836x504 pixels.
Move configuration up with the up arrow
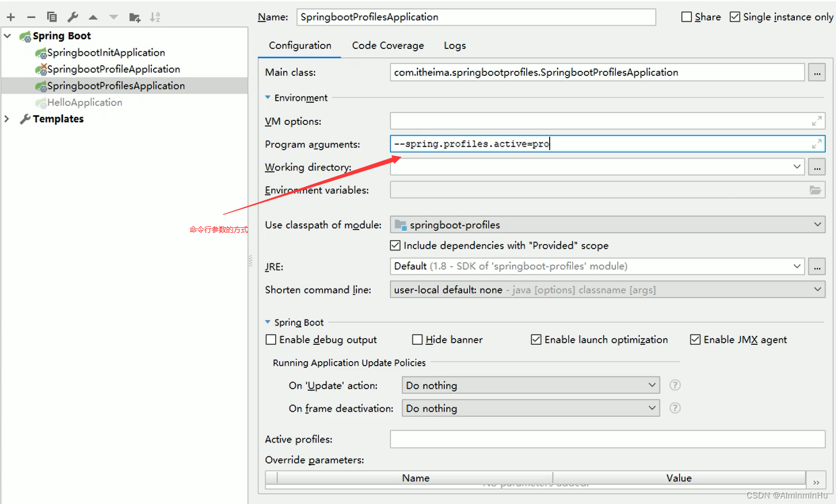coord(93,17)
